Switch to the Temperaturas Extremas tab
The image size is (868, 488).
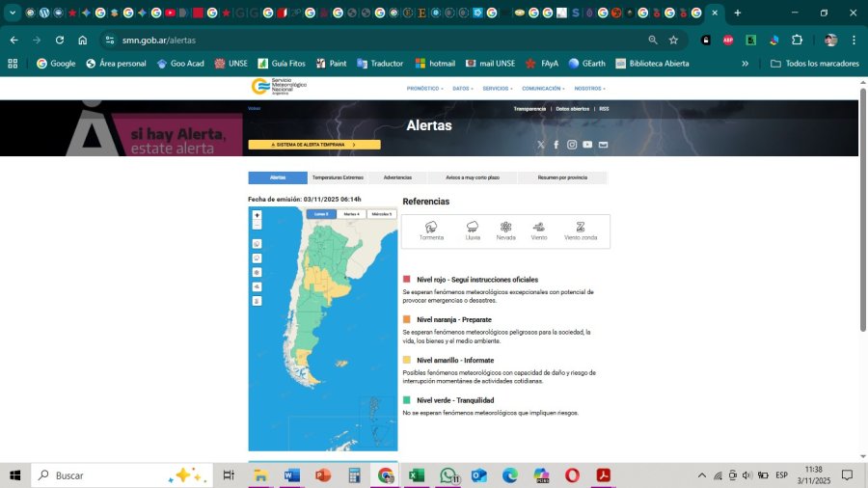point(338,177)
